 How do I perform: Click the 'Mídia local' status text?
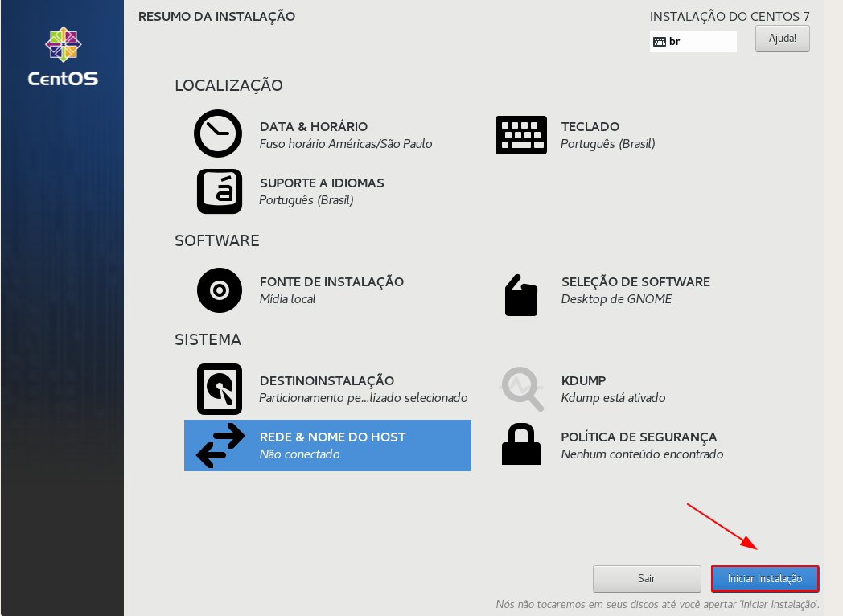pos(288,299)
